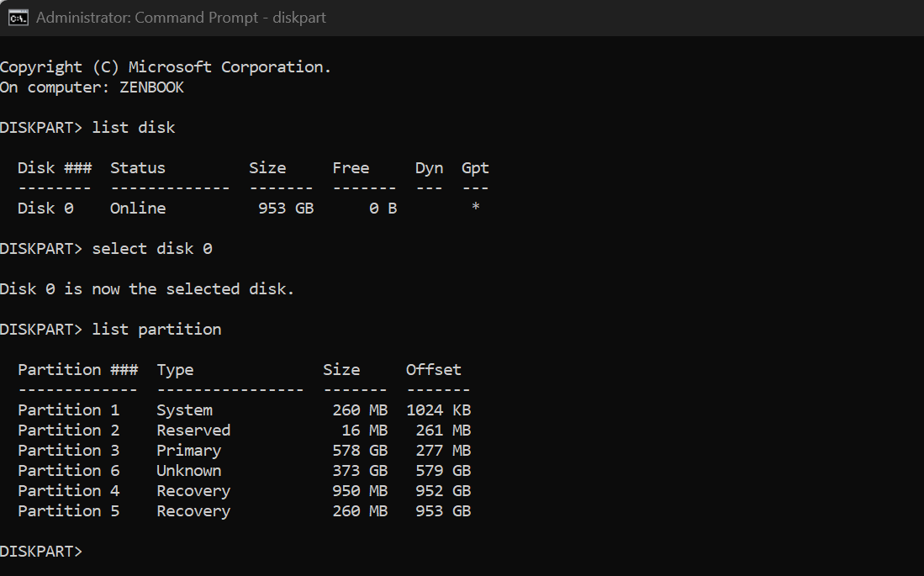This screenshot has height=576, width=924.
Task: Select the size value '578 GB'
Action: 360,451
